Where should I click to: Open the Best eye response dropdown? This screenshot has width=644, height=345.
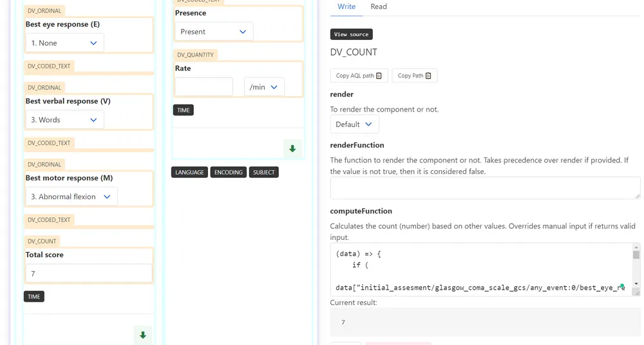pos(64,43)
